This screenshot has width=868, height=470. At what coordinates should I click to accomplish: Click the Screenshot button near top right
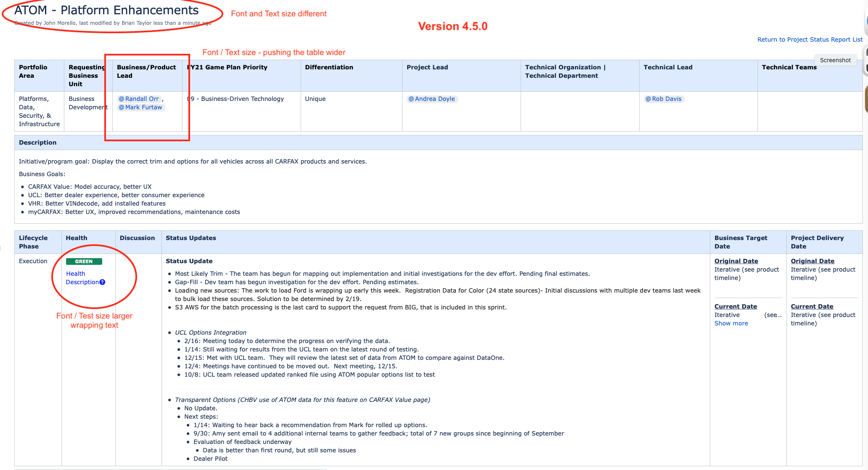pos(835,60)
